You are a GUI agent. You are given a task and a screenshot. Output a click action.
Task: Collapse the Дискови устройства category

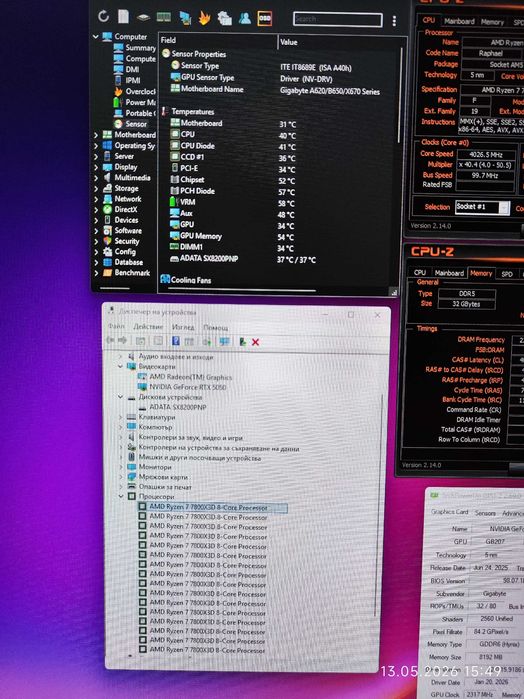click(x=120, y=397)
